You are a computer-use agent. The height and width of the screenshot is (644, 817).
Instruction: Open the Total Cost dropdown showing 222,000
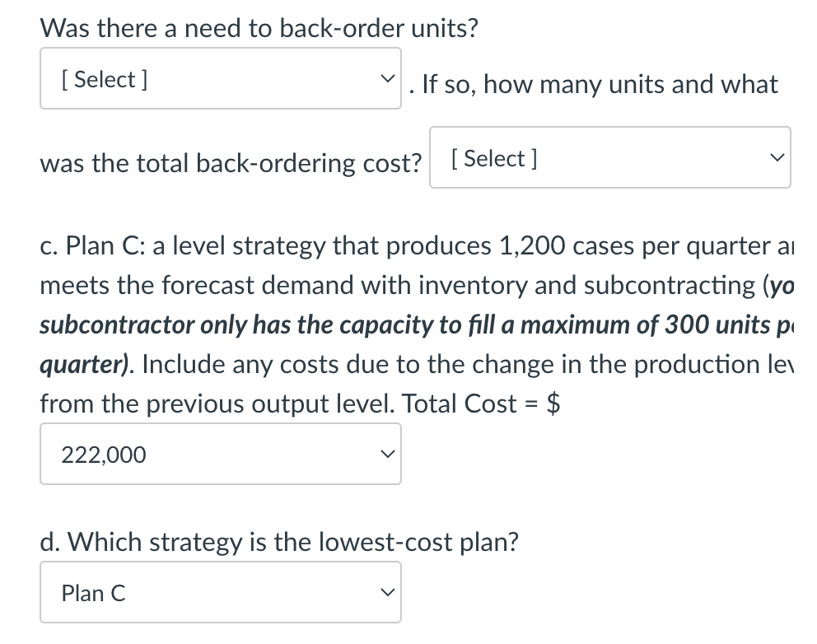pyautogui.click(x=220, y=454)
